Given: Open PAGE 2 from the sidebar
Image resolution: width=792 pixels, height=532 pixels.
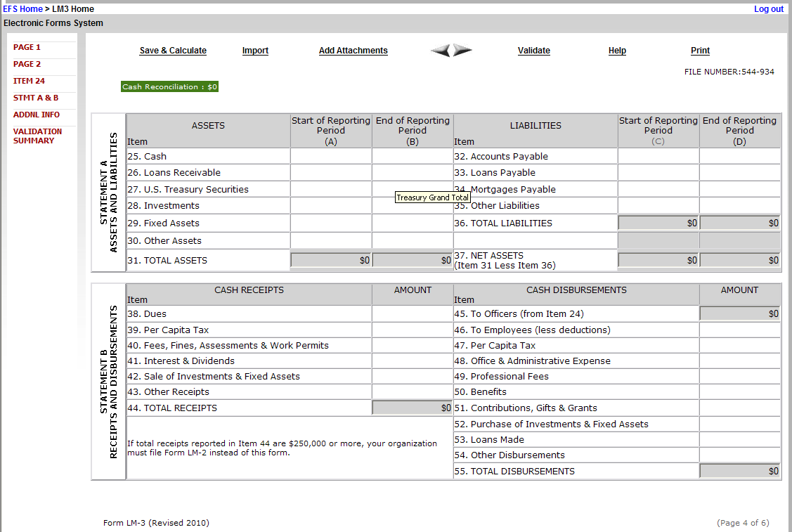Looking at the screenshot, I should click(x=27, y=64).
